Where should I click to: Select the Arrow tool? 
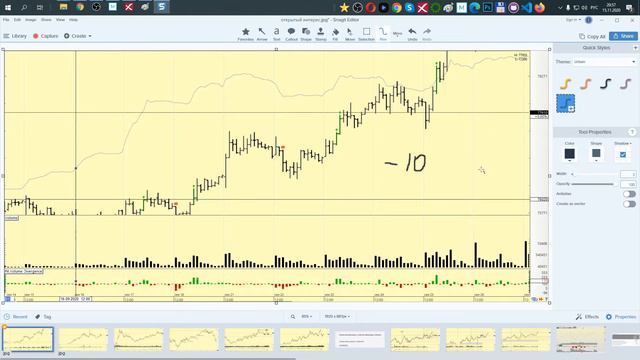click(x=262, y=34)
